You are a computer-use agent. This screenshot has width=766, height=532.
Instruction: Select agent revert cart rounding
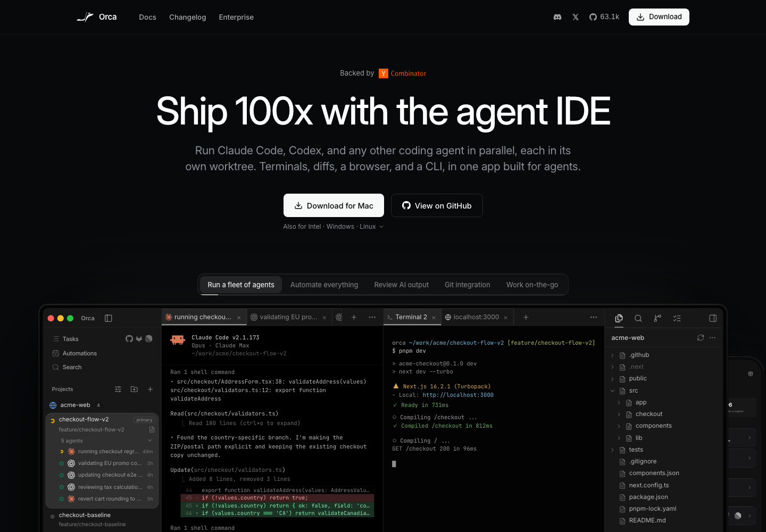pos(106,499)
